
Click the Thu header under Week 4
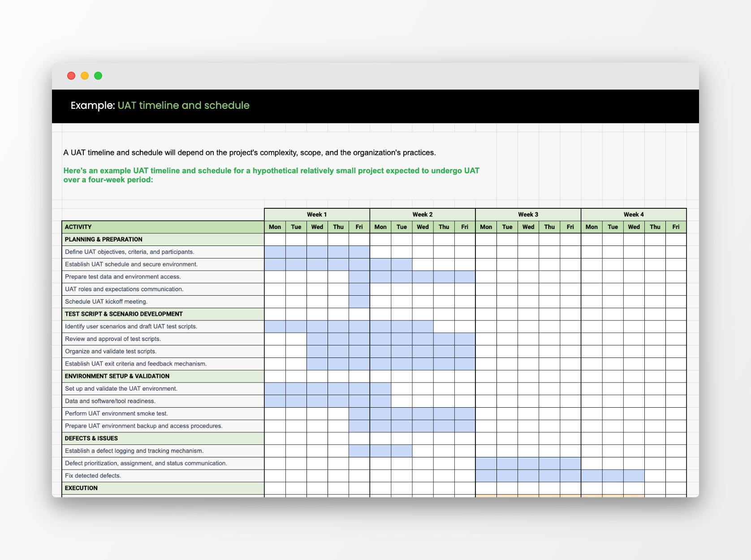(655, 227)
